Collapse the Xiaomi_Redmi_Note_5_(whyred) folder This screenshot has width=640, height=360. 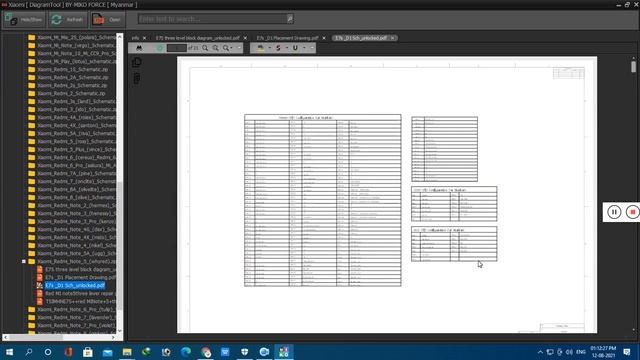click(24, 261)
